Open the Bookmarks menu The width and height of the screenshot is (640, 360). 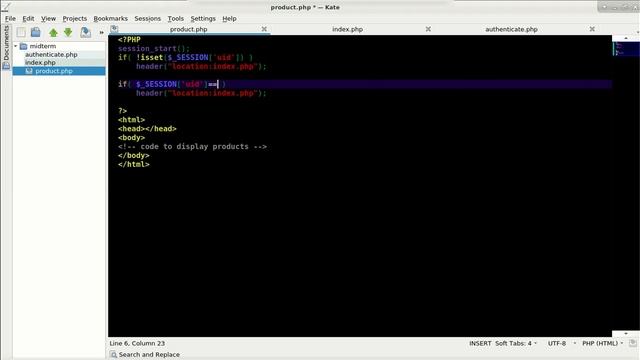pyautogui.click(x=110, y=18)
